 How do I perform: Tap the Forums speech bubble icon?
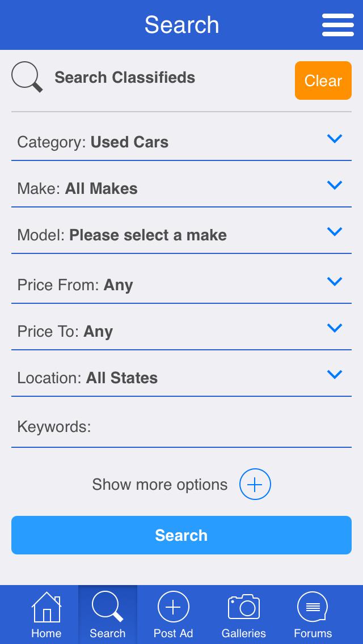pyautogui.click(x=313, y=607)
